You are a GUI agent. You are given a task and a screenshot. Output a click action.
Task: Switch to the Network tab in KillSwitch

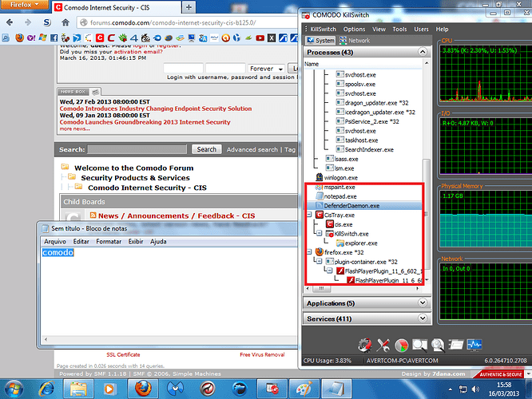355,41
